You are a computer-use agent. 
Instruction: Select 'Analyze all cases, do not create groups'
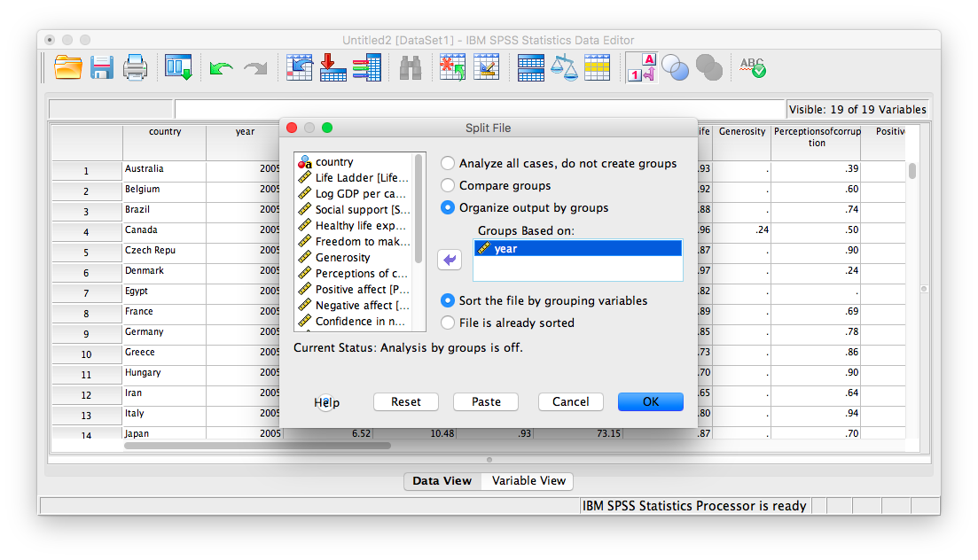pos(447,163)
